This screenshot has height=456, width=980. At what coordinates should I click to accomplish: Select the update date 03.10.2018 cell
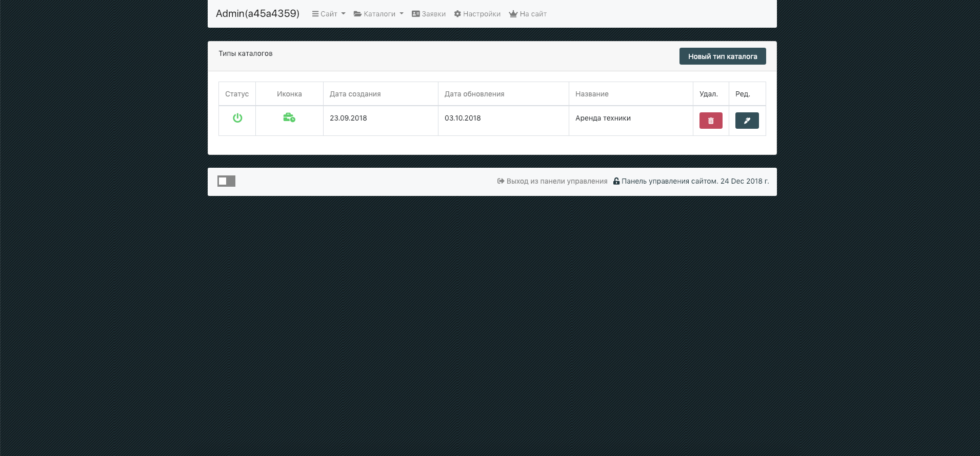504,121
